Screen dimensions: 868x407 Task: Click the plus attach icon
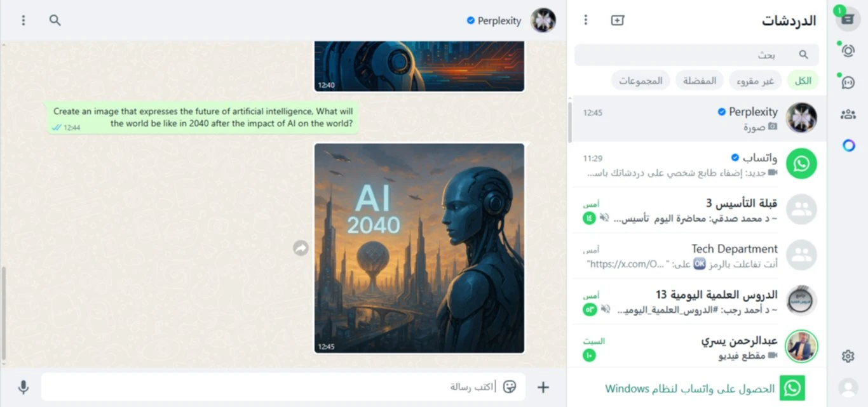(543, 387)
